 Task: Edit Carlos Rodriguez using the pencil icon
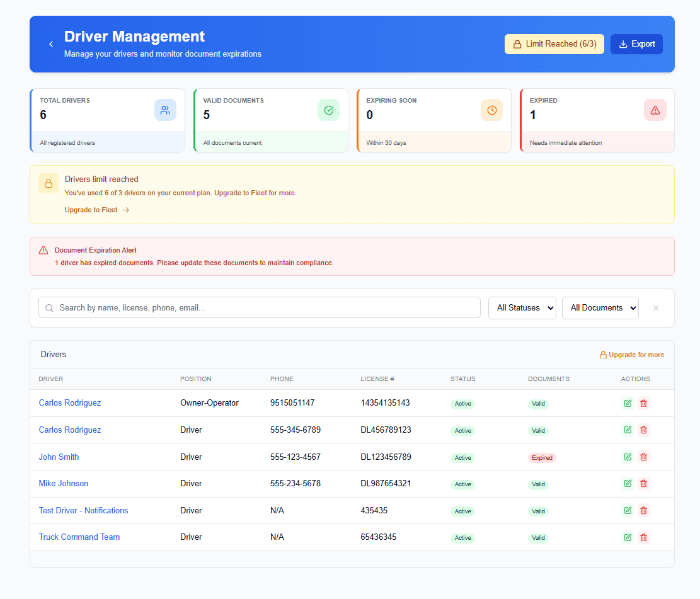pos(628,402)
